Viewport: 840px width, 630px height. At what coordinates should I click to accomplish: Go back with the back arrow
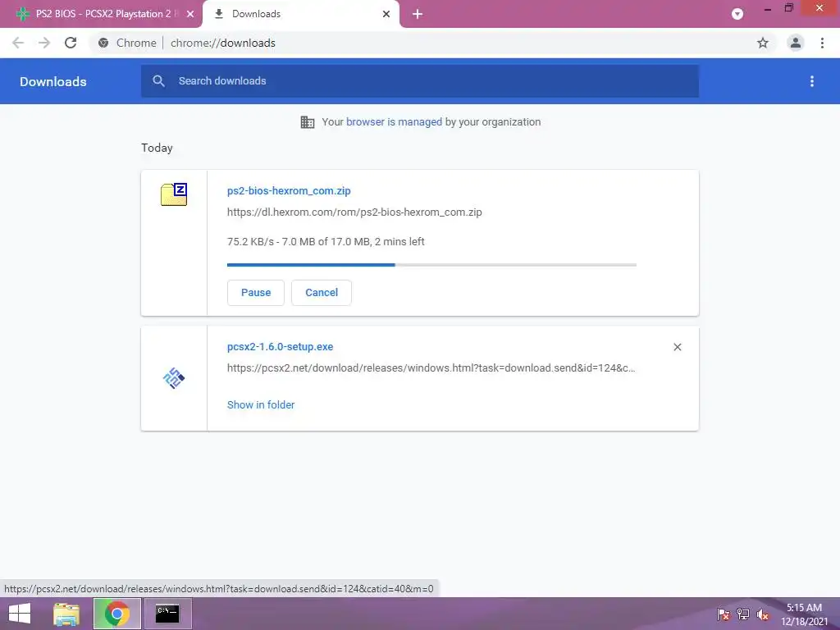18,43
